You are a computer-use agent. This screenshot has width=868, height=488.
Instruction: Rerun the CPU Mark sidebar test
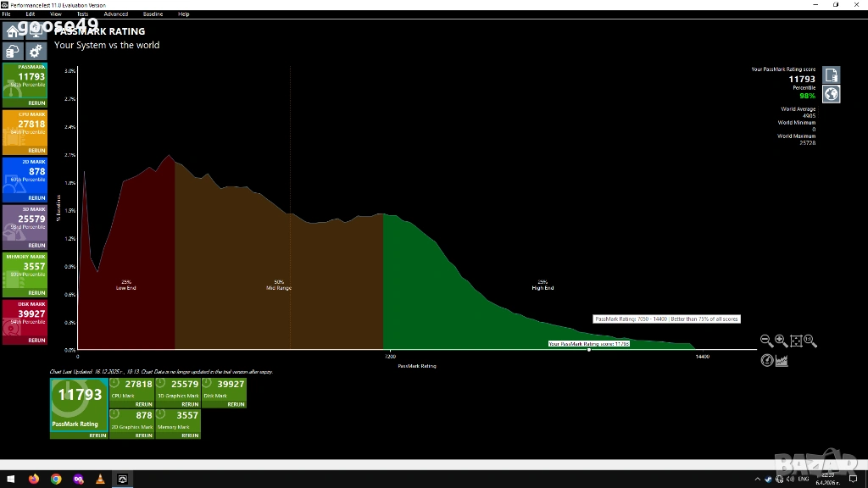click(36, 151)
